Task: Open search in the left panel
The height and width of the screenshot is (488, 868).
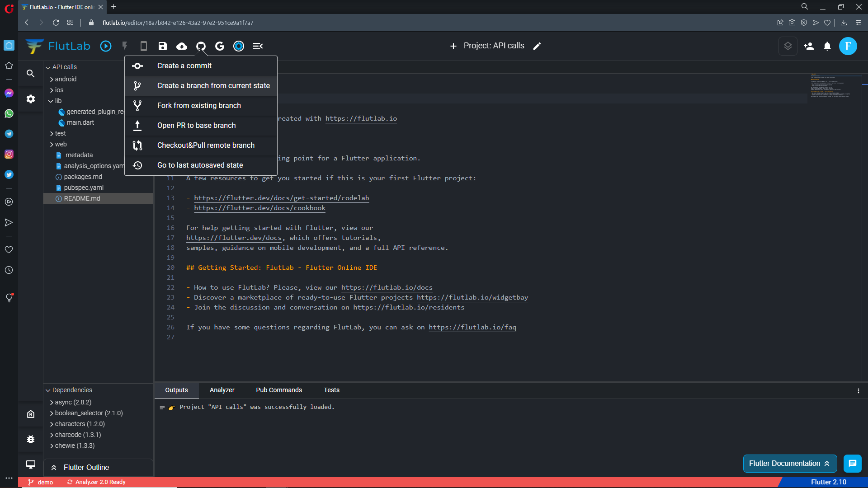Action: point(31,73)
